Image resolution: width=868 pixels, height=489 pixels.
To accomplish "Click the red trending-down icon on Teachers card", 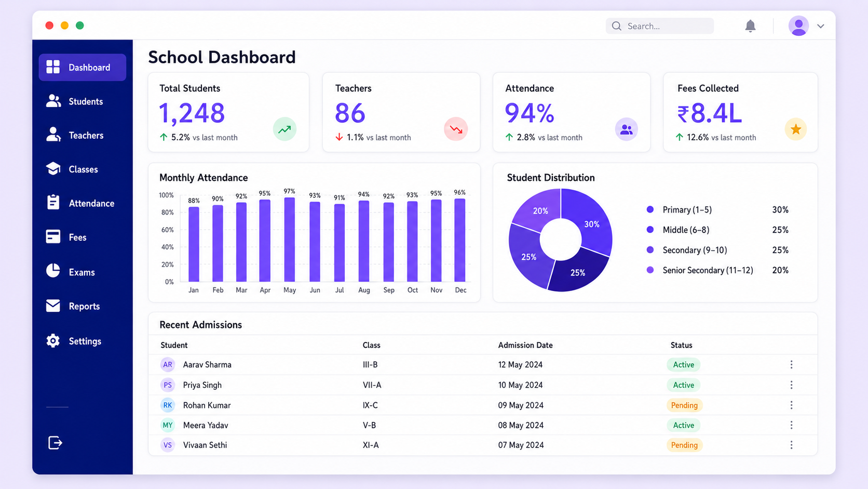I will coord(456,129).
